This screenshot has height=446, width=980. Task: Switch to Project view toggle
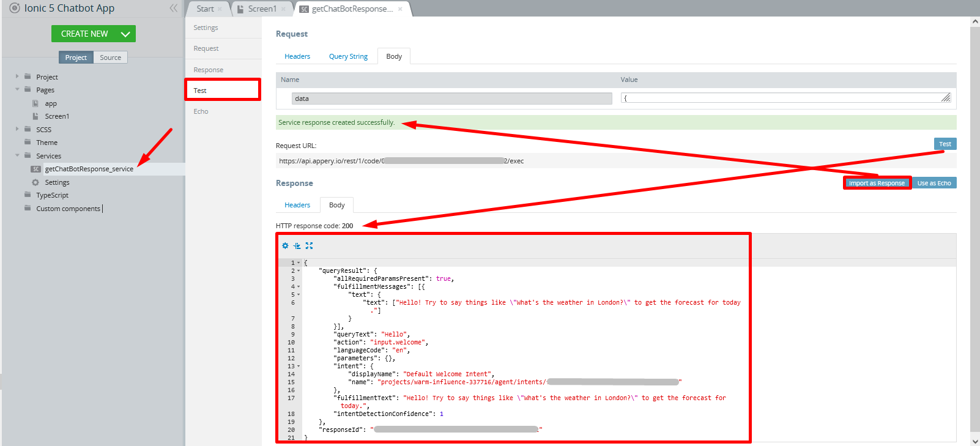click(x=76, y=58)
